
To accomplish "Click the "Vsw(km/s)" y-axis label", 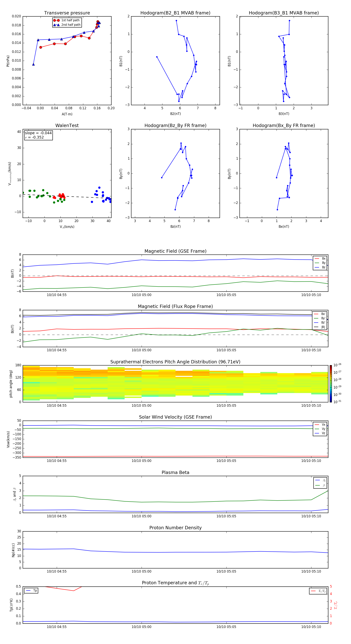I will pyautogui.click(x=8, y=439).
